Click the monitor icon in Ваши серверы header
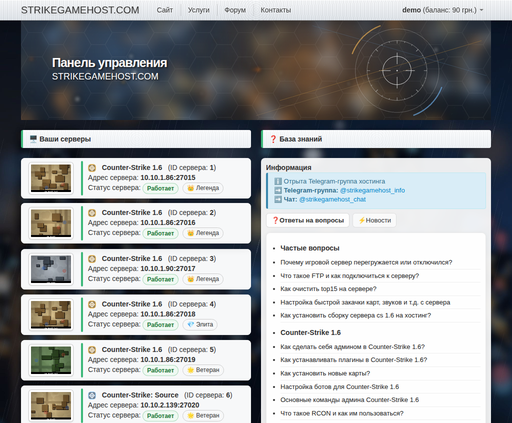This screenshot has height=423, width=512. point(33,139)
